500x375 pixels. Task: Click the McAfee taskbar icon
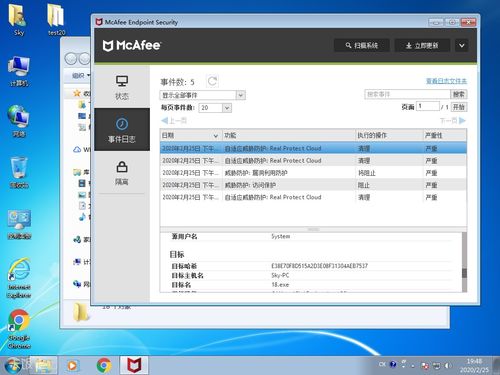coord(134,365)
